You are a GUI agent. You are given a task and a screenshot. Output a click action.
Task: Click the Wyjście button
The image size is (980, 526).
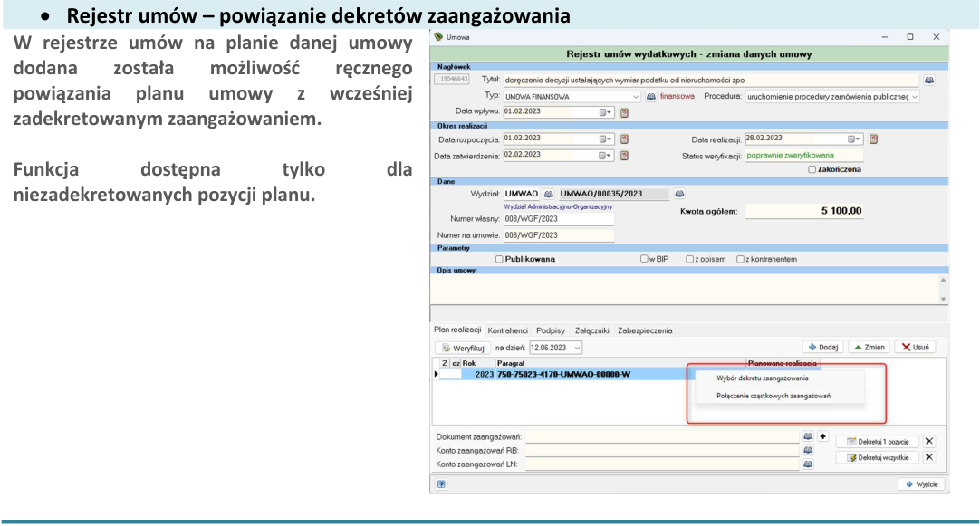(922, 484)
